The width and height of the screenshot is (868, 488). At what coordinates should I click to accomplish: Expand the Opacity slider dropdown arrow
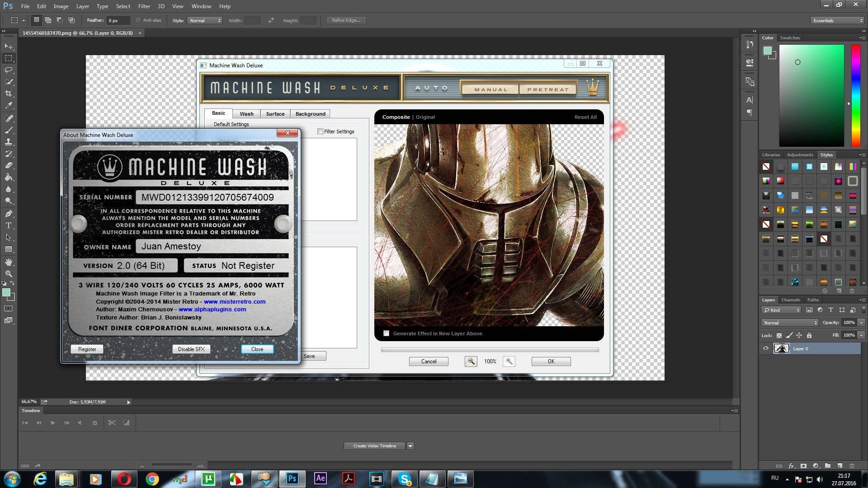coord(862,323)
